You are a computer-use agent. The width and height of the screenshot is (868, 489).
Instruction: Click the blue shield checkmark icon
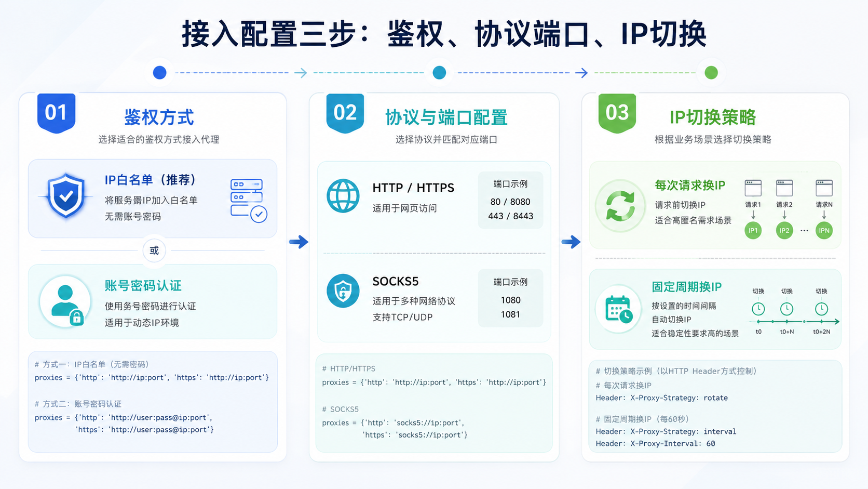click(66, 196)
